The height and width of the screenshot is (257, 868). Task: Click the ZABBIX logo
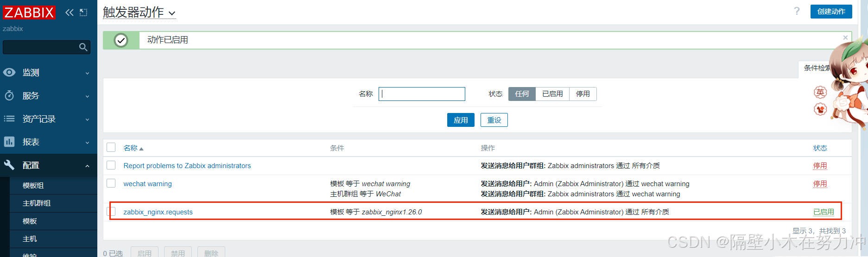[29, 12]
